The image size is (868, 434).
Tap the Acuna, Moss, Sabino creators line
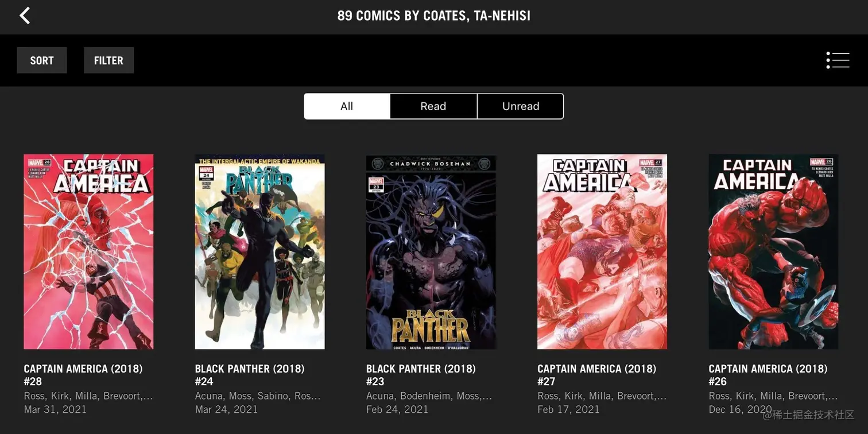(258, 396)
